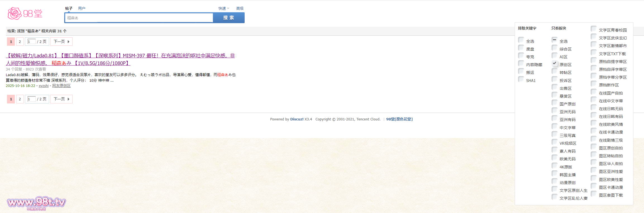This screenshot has width=644, height=213.
Task: Enable the 综合区 board checkbox
Action: click(x=555, y=48)
